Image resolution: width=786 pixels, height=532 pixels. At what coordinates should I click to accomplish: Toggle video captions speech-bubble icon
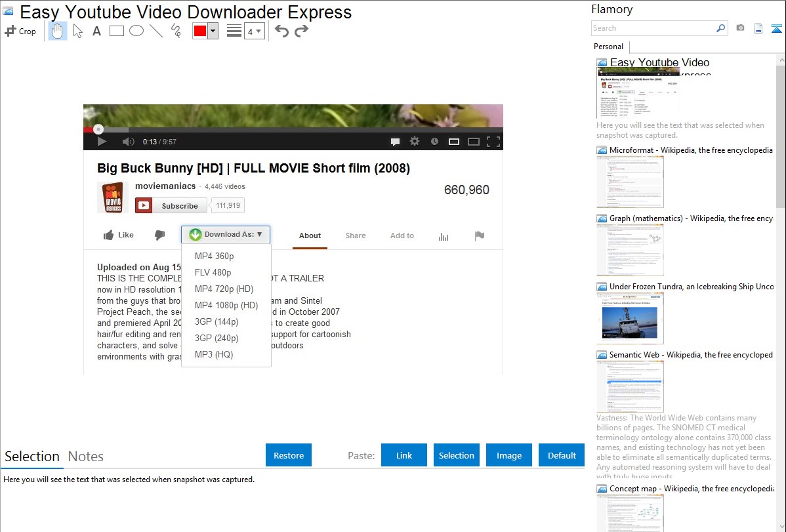(395, 142)
